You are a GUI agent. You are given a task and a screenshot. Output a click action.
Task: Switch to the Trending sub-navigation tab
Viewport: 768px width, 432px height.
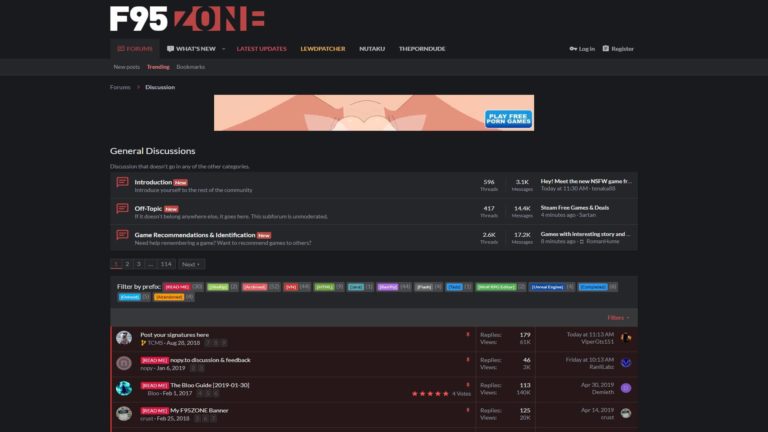[158, 67]
